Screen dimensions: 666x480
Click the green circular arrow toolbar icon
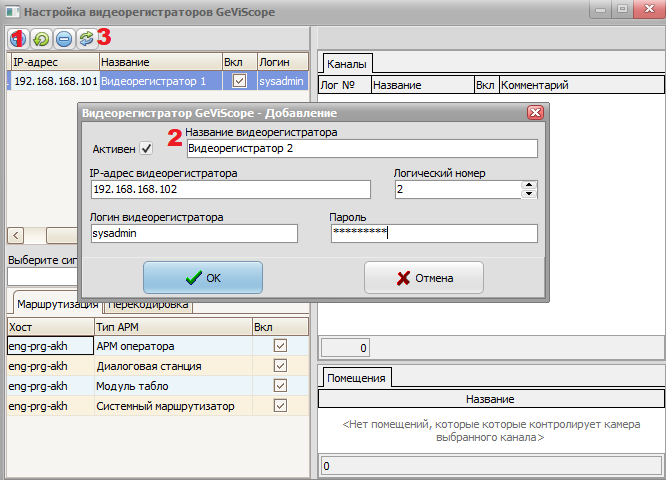pyautogui.click(x=41, y=39)
